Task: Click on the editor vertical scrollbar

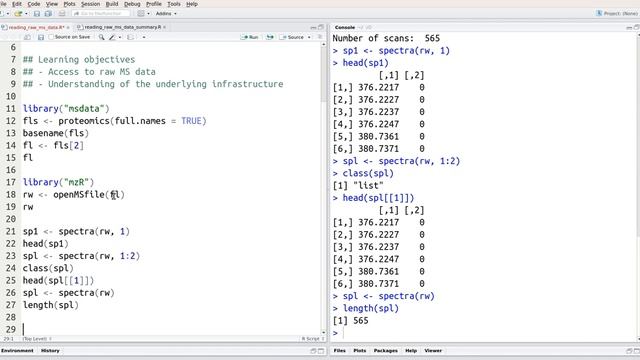Action: pyautogui.click(x=324, y=188)
